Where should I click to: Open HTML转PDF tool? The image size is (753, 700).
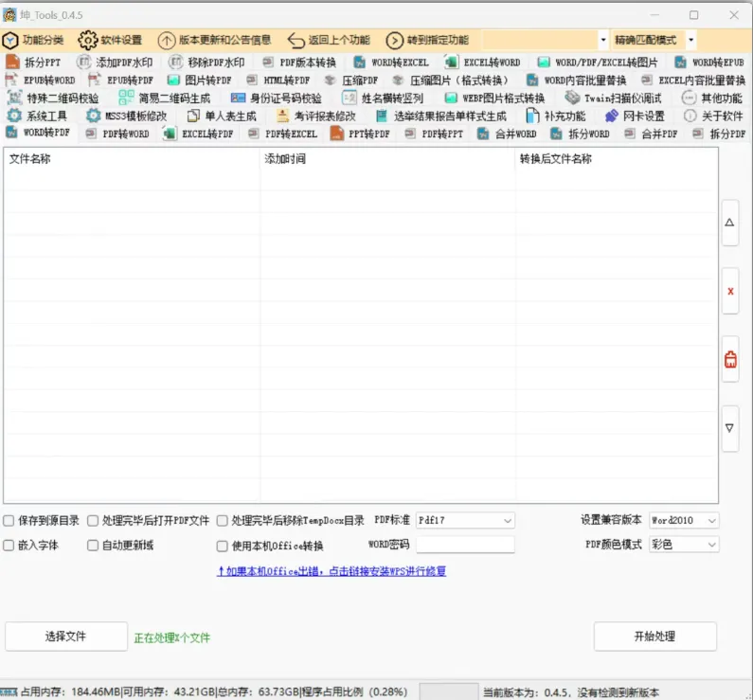pyautogui.click(x=278, y=80)
